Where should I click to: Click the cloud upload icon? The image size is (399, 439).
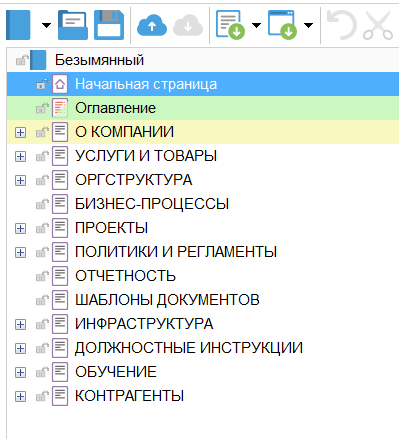152,25
